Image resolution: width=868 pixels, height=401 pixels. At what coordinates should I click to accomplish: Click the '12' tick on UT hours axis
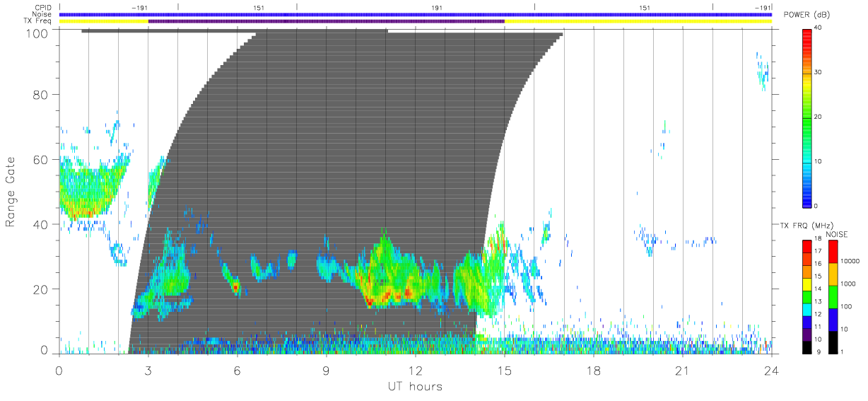coord(416,371)
